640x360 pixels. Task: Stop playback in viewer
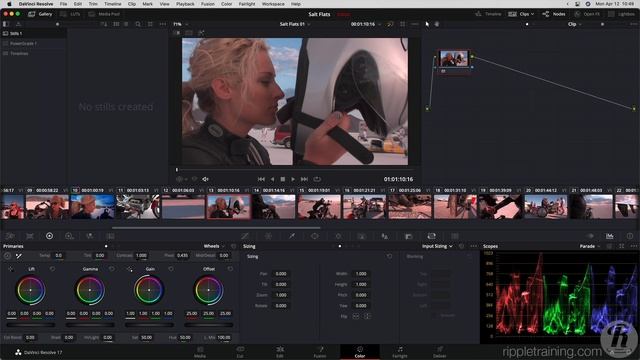(x=282, y=179)
